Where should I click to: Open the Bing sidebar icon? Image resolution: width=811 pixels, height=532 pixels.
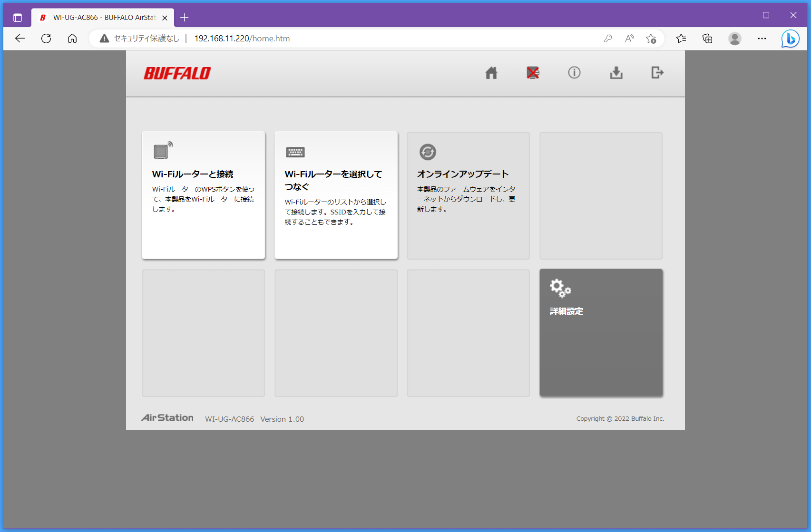pyautogui.click(x=790, y=39)
